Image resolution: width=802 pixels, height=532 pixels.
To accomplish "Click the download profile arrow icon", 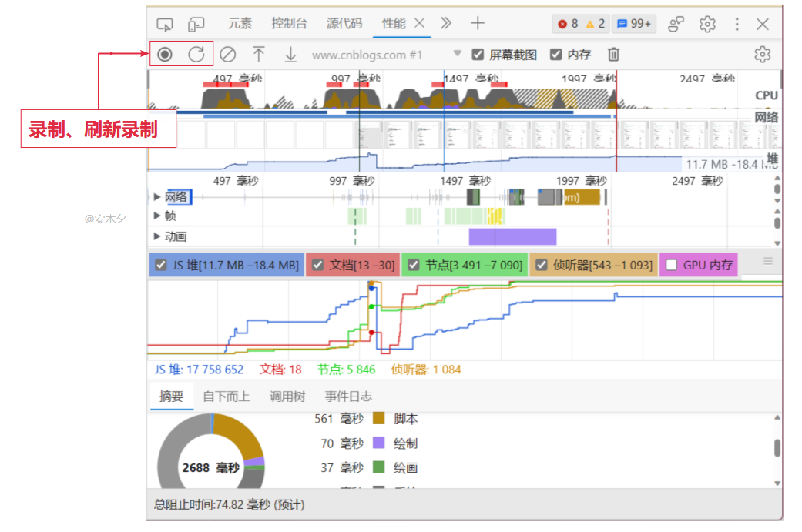I will click(290, 55).
